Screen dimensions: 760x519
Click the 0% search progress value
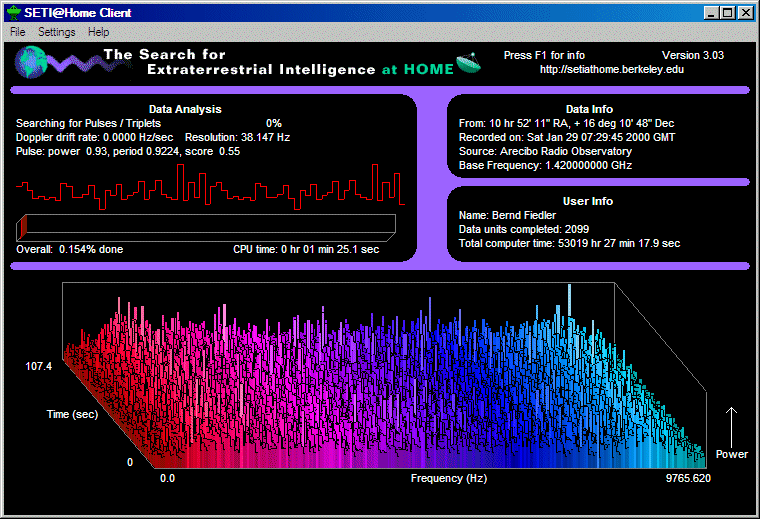click(x=274, y=124)
